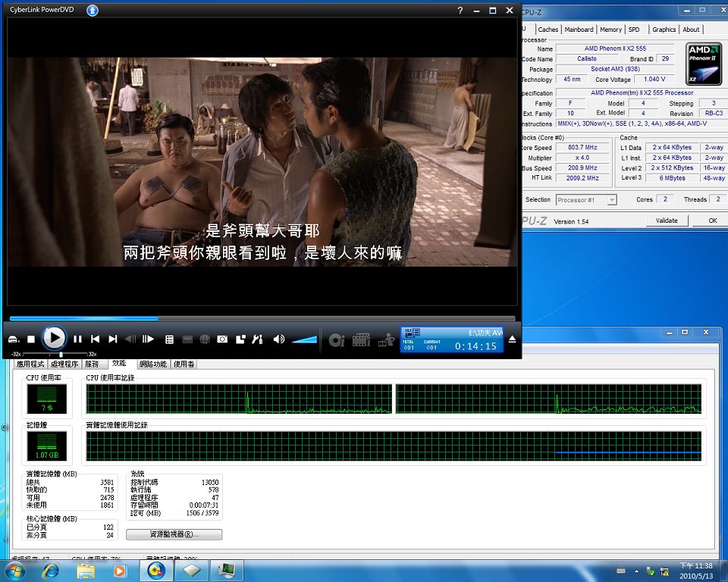Click the Validate button in CPU-Z
This screenshot has width=728, height=582.
[667, 221]
